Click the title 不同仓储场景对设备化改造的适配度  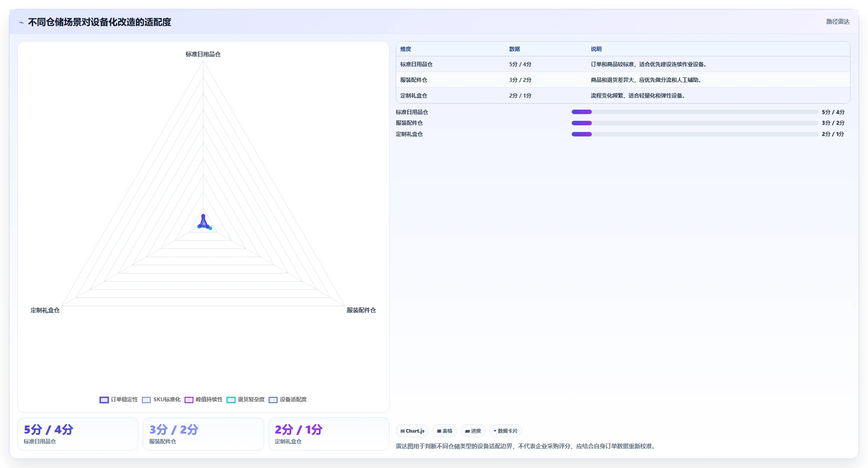[99, 22]
